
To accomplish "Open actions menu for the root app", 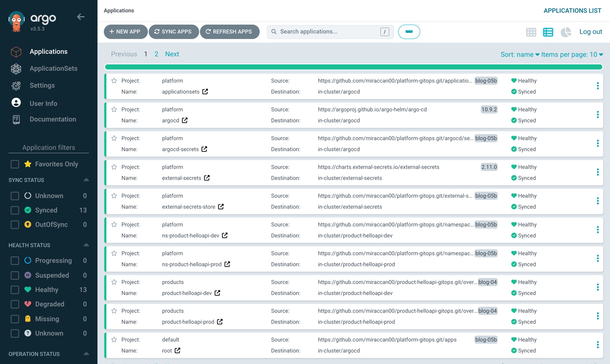I will pos(597,345).
